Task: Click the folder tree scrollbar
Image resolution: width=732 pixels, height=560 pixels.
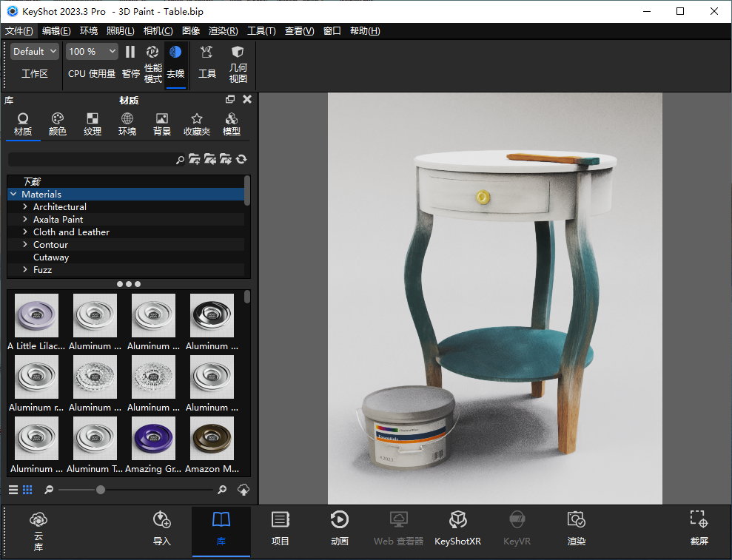Action: (x=247, y=190)
